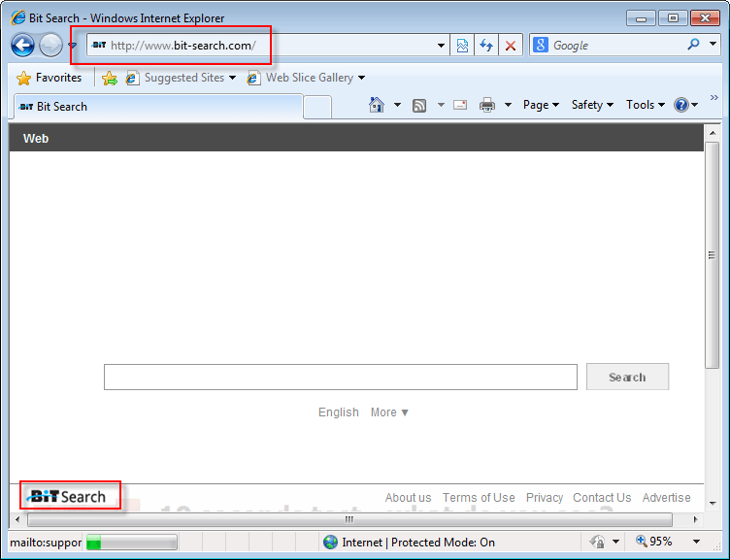730x560 pixels.
Task: Click the vertical scrollbar up arrow
Action: point(713,133)
